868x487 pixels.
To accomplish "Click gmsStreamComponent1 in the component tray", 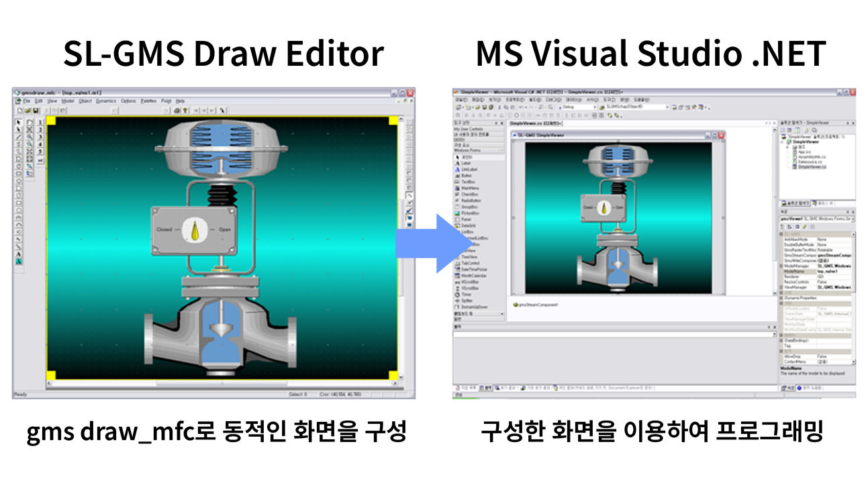I will [536, 304].
